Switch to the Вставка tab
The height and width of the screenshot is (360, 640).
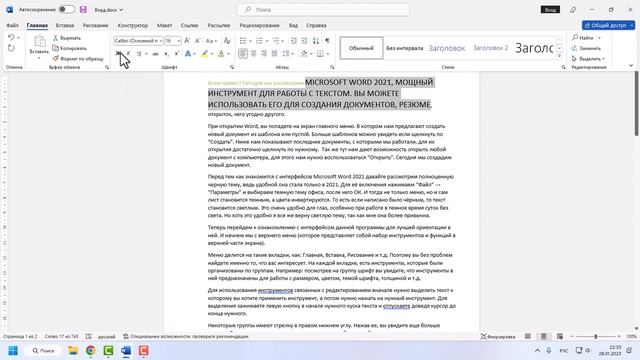pyautogui.click(x=65, y=25)
